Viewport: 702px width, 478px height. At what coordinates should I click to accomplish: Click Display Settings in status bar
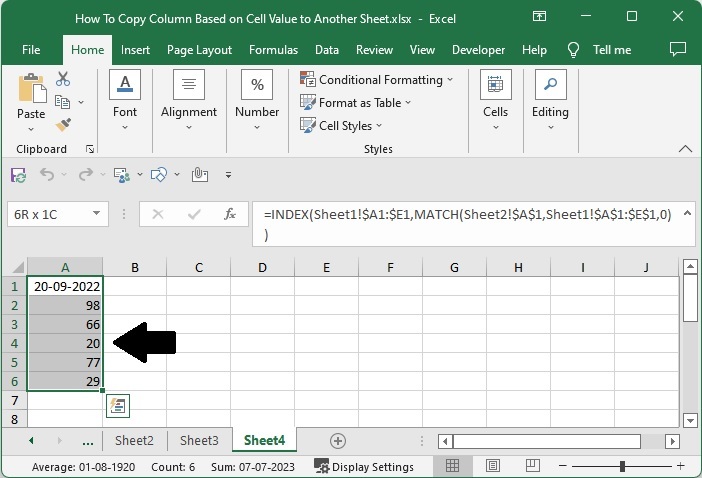pos(364,467)
